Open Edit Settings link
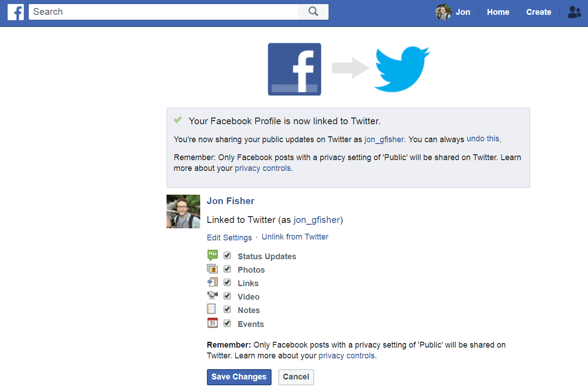The image size is (588, 392). pos(229,238)
